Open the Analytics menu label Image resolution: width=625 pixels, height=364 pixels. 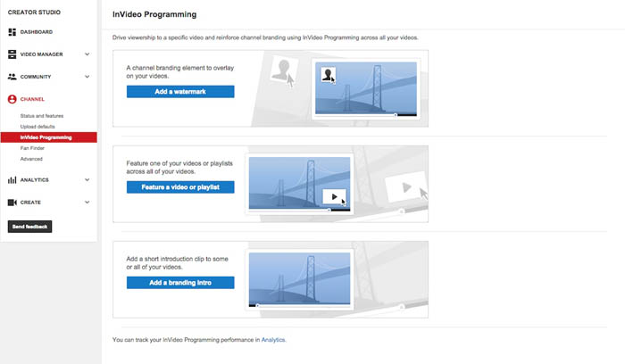[x=34, y=180]
